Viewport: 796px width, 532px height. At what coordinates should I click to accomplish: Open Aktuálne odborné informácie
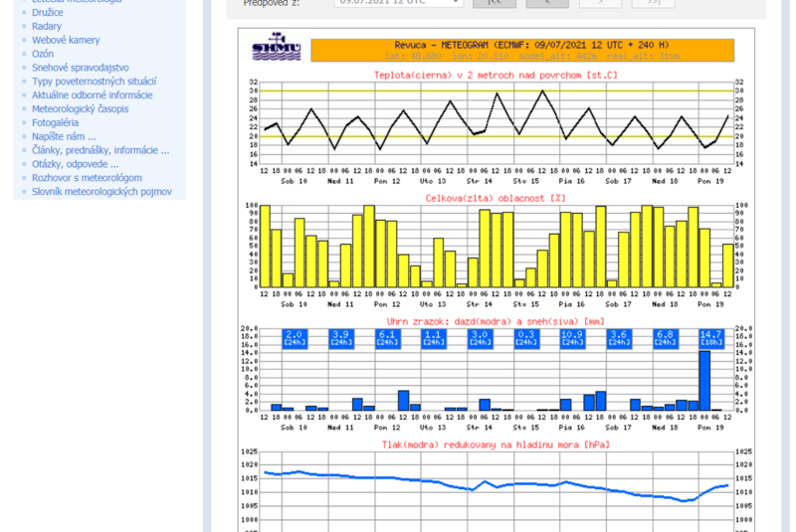pos(92,94)
